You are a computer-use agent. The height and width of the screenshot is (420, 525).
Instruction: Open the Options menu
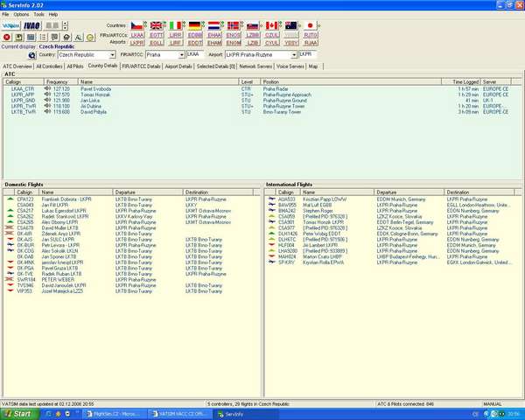[x=21, y=14]
